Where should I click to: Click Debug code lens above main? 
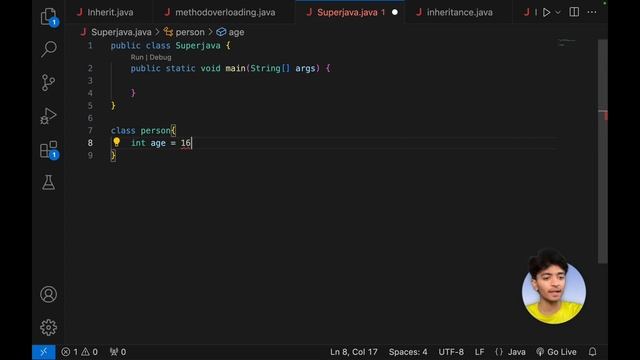[x=160, y=57]
